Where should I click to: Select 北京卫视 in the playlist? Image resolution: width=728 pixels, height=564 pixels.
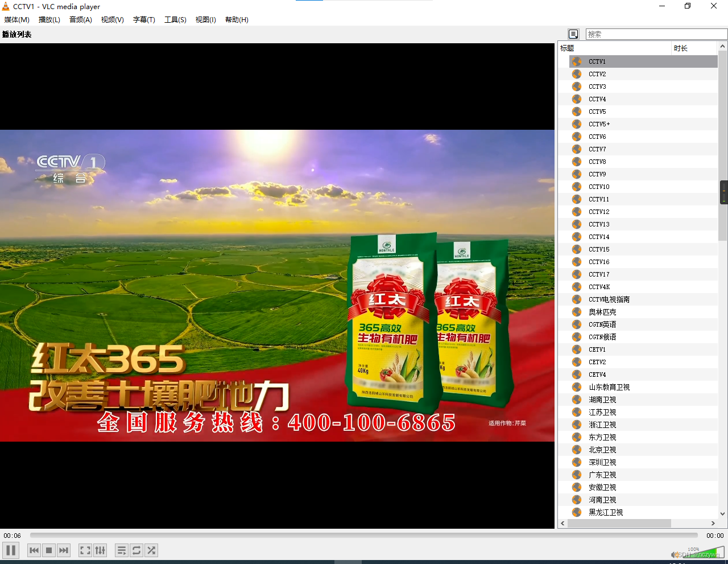point(643,450)
